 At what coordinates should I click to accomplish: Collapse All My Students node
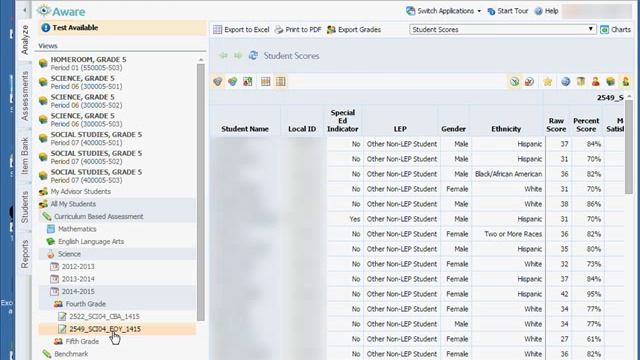point(73,204)
